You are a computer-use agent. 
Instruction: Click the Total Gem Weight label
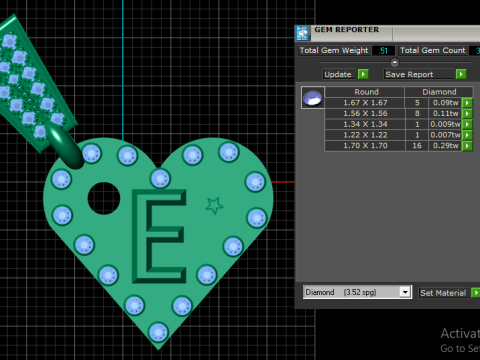pyautogui.click(x=334, y=50)
